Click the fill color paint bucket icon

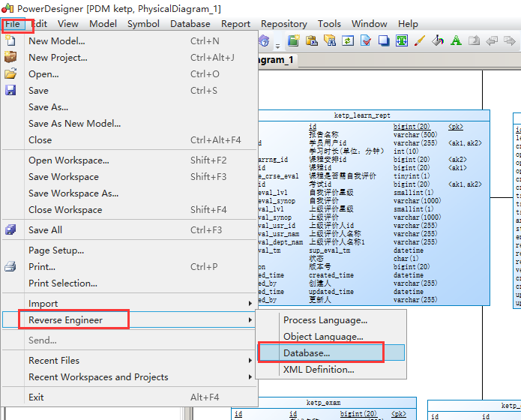(x=438, y=40)
